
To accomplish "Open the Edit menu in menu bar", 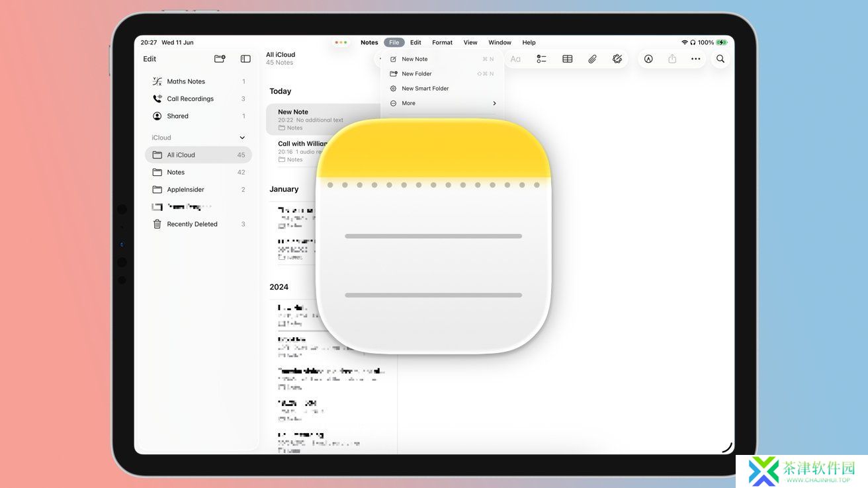I will coord(415,42).
